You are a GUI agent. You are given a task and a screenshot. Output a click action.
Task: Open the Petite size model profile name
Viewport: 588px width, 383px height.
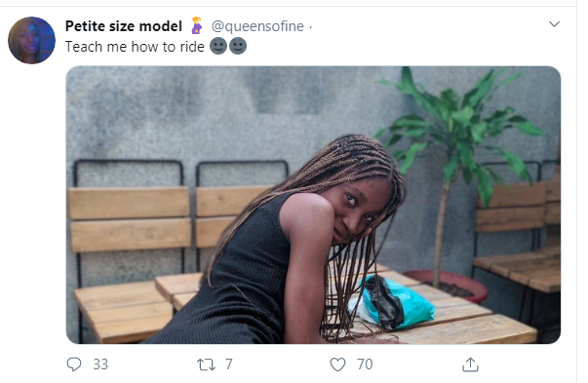click(124, 26)
